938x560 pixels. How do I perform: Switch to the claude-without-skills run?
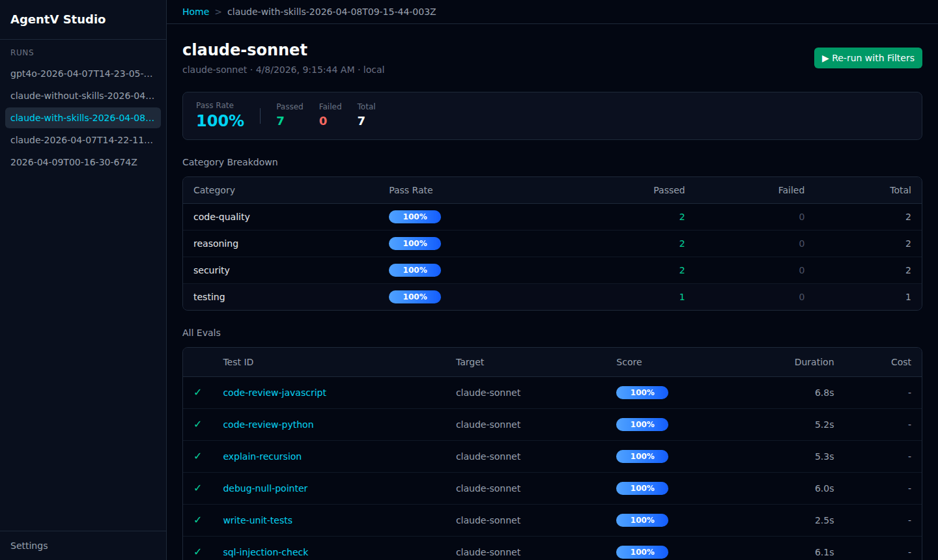[x=83, y=96]
